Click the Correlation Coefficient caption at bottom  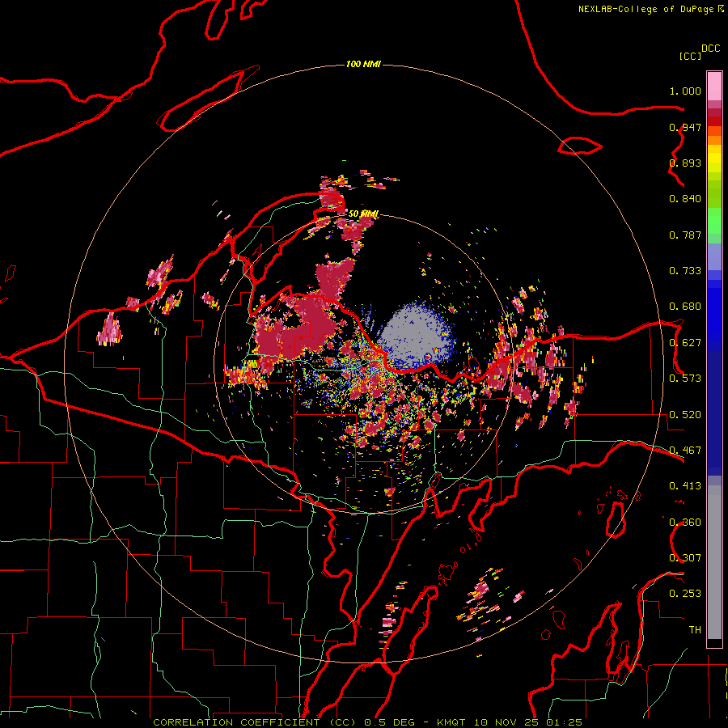[x=367, y=722]
